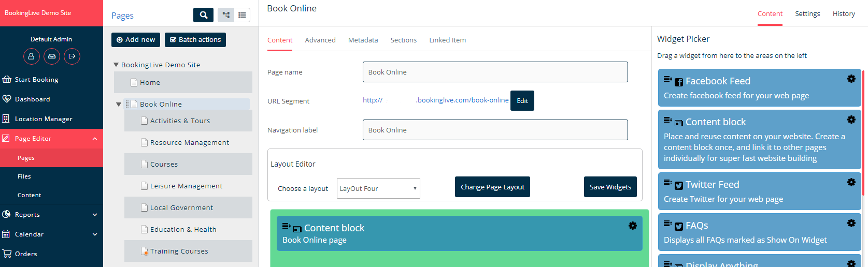This screenshot has width=868, height=267.
Task: Open the Metadata sub-tab
Action: tap(363, 40)
